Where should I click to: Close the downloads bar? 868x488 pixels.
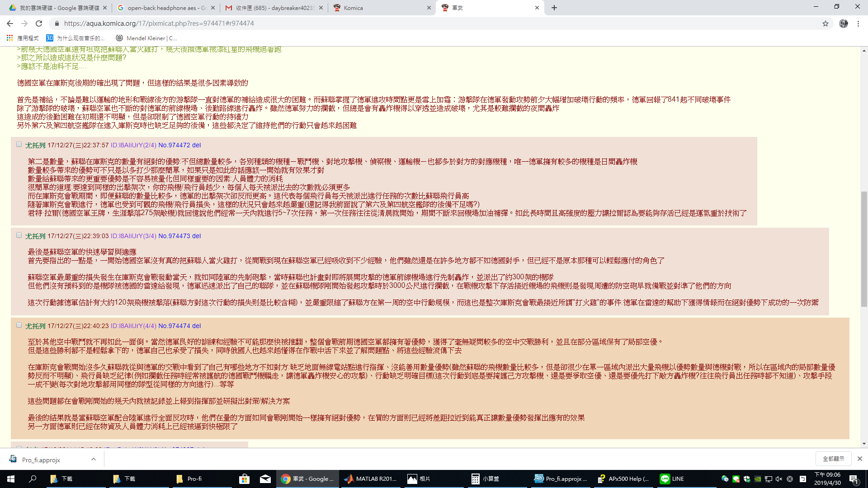[859, 459]
